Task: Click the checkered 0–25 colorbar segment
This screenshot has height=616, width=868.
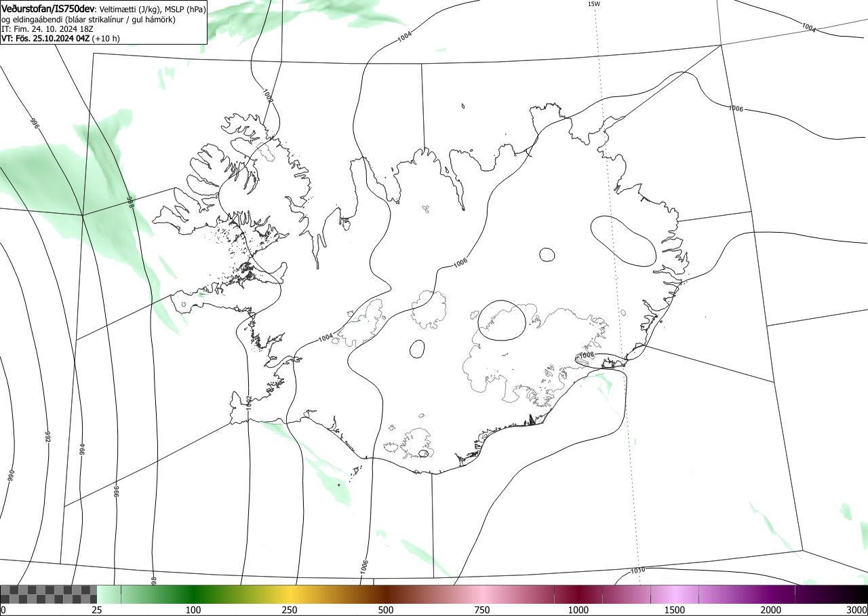Action: pos(49,594)
